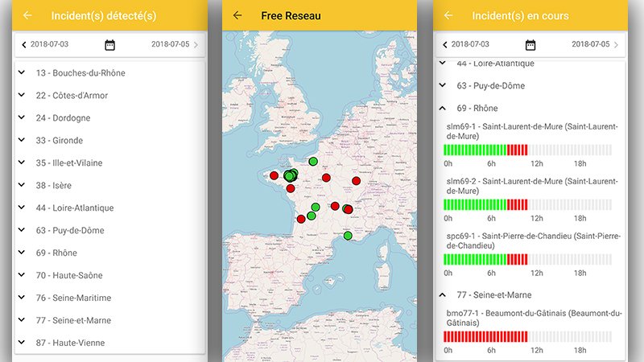The image size is (644, 362).
Task: Click the spc69-1 hourly status timeline bar
Action: [528, 259]
